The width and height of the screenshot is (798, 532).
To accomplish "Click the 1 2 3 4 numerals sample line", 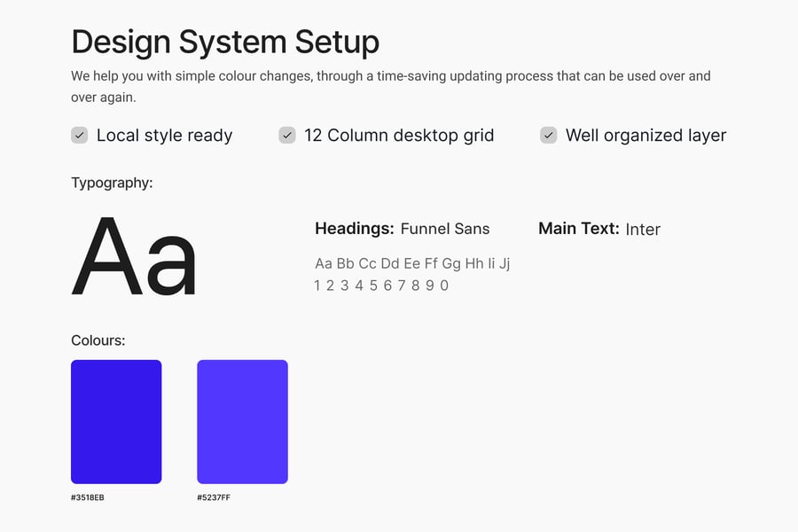I will [x=381, y=286].
